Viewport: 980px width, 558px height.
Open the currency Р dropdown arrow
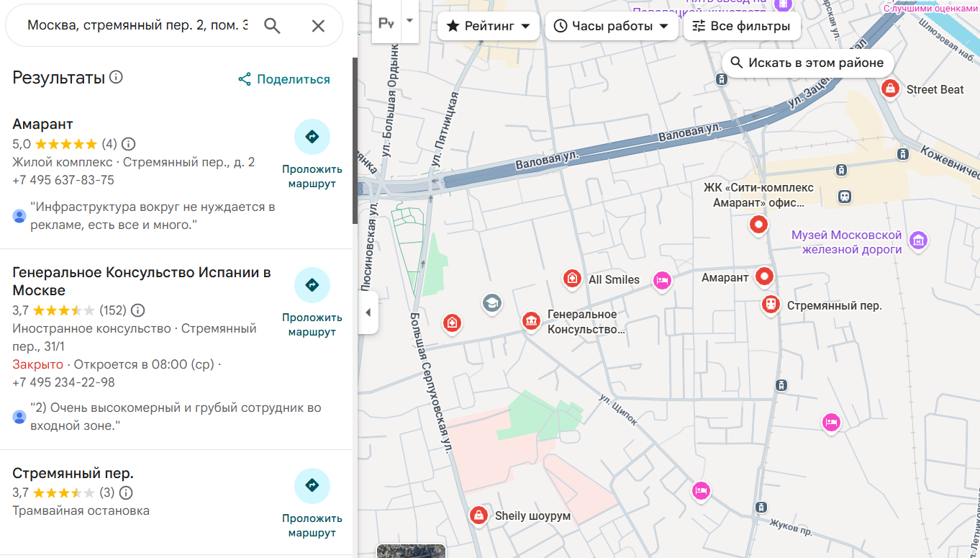409,20
